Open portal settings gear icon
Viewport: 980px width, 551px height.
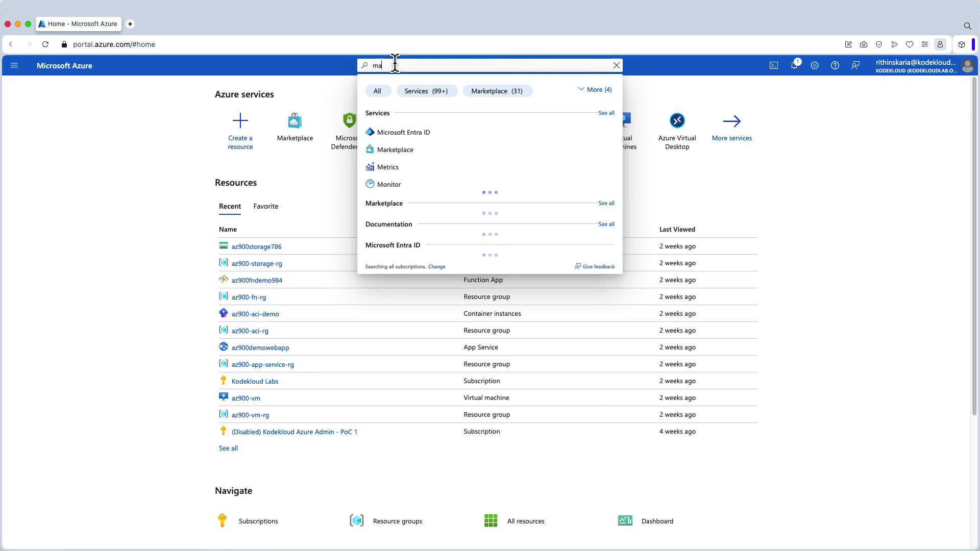pos(815,65)
